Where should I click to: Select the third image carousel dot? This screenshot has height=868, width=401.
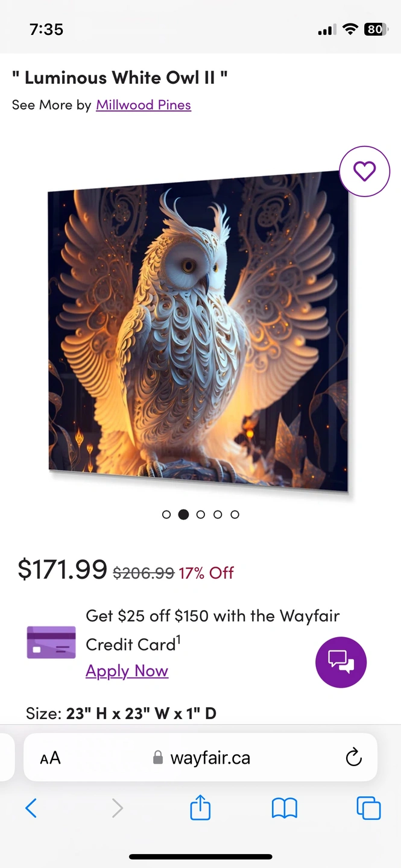click(201, 514)
